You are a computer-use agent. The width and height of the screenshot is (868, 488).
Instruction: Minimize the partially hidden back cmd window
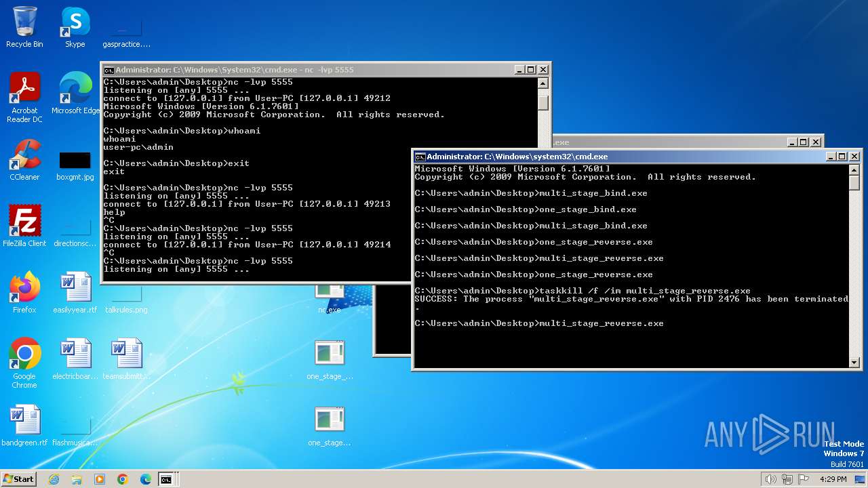792,142
